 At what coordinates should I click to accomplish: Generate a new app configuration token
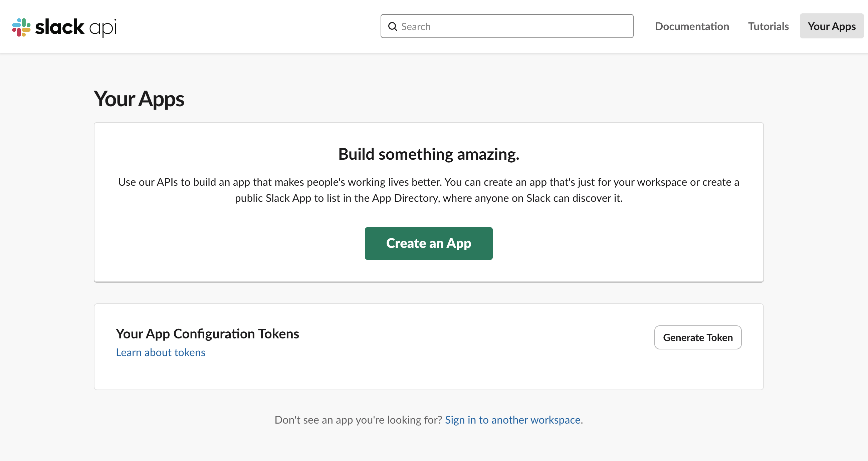coord(697,337)
